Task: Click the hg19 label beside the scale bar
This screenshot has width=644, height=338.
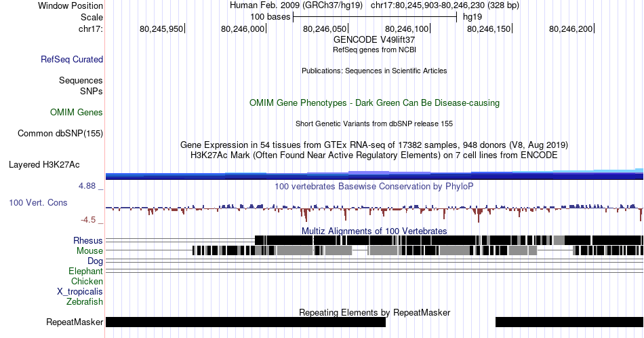Action: tap(472, 17)
